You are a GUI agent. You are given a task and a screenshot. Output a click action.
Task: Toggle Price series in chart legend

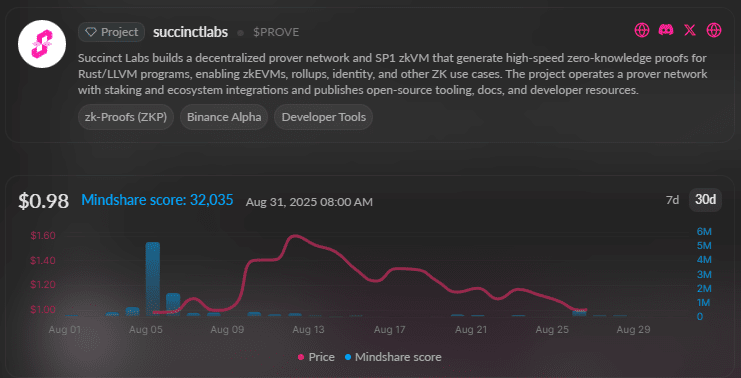(x=316, y=357)
